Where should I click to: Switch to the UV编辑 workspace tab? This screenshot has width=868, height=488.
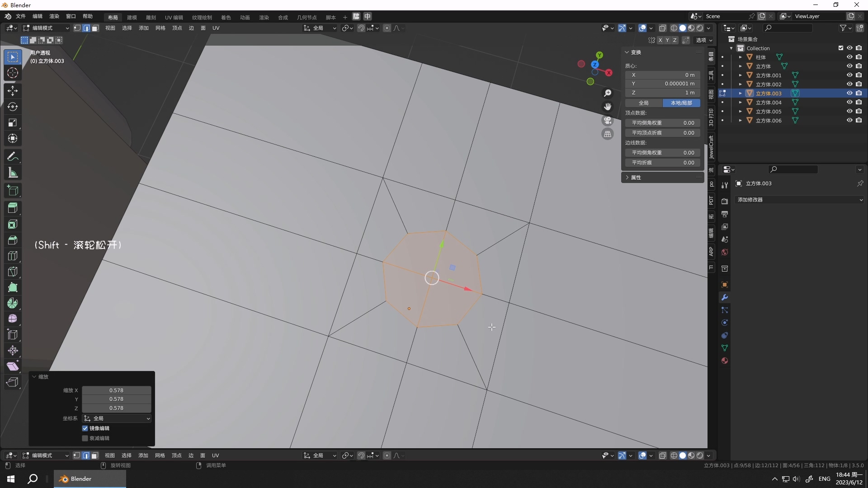[174, 17]
